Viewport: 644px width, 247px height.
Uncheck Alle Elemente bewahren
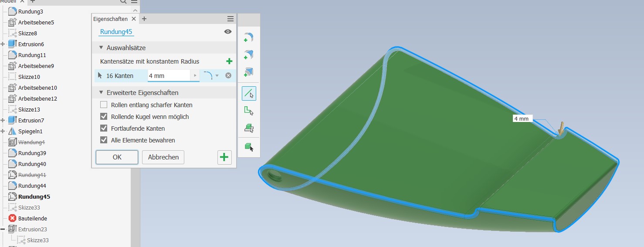(104, 140)
